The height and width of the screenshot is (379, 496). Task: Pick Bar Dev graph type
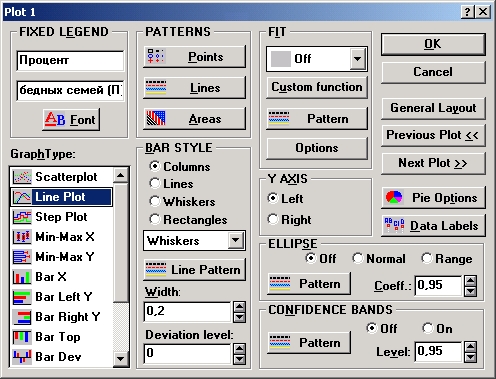coord(62,357)
